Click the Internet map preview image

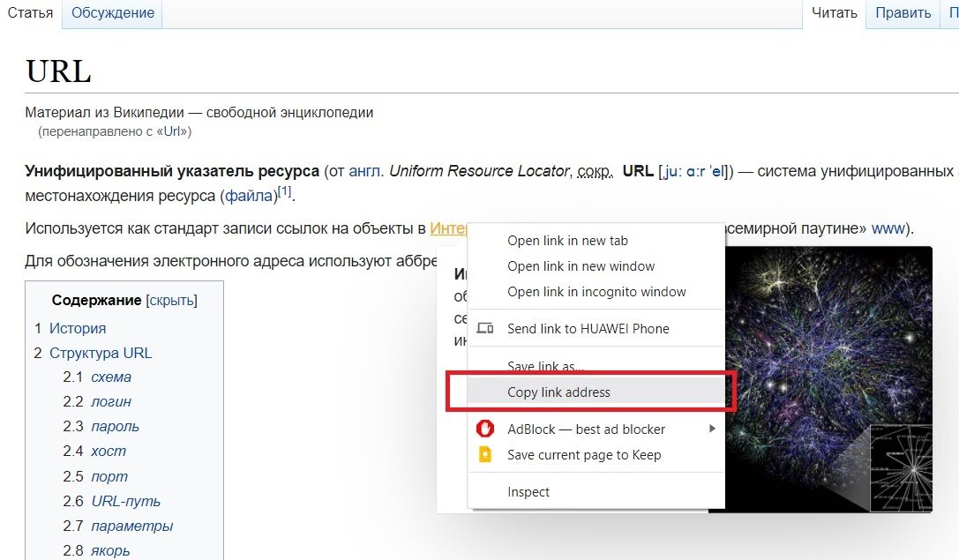pos(828,379)
